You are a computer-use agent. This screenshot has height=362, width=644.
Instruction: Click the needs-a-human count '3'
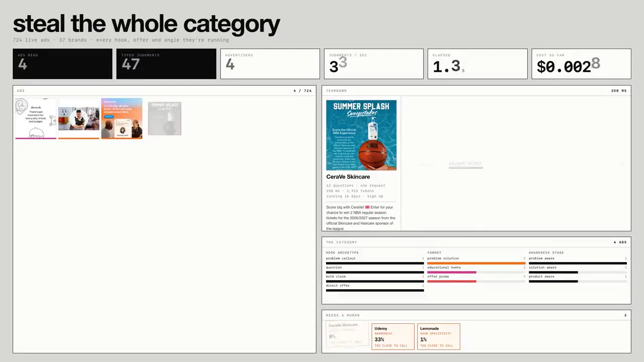coord(625,315)
